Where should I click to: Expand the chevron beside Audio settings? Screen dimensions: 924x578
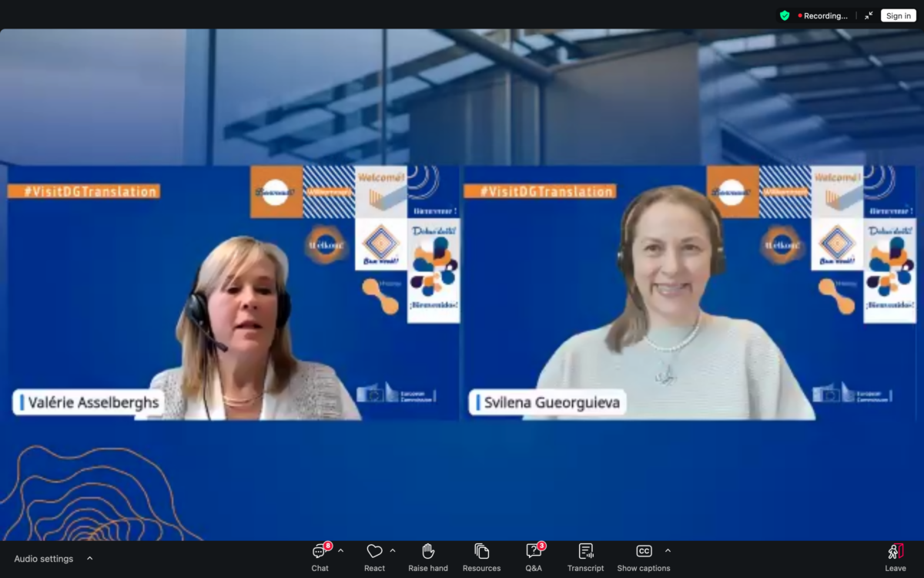pyautogui.click(x=90, y=559)
